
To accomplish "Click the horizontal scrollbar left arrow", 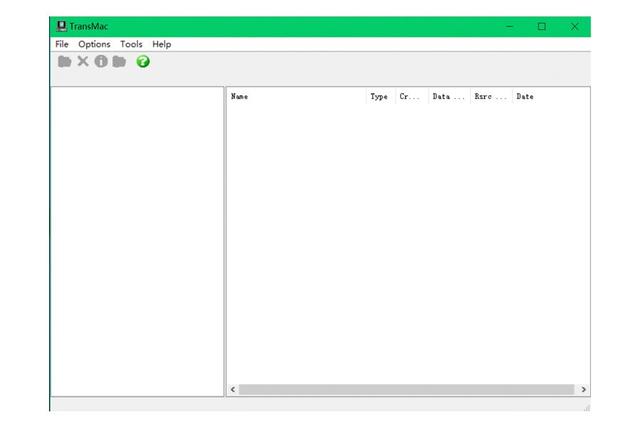I will (x=233, y=389).
